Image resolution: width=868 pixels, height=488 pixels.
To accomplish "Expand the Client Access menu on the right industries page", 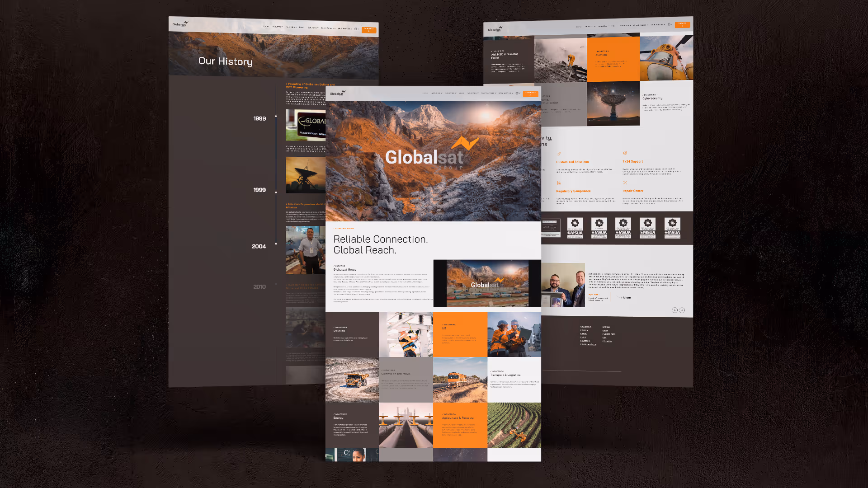I will [641, 25].
